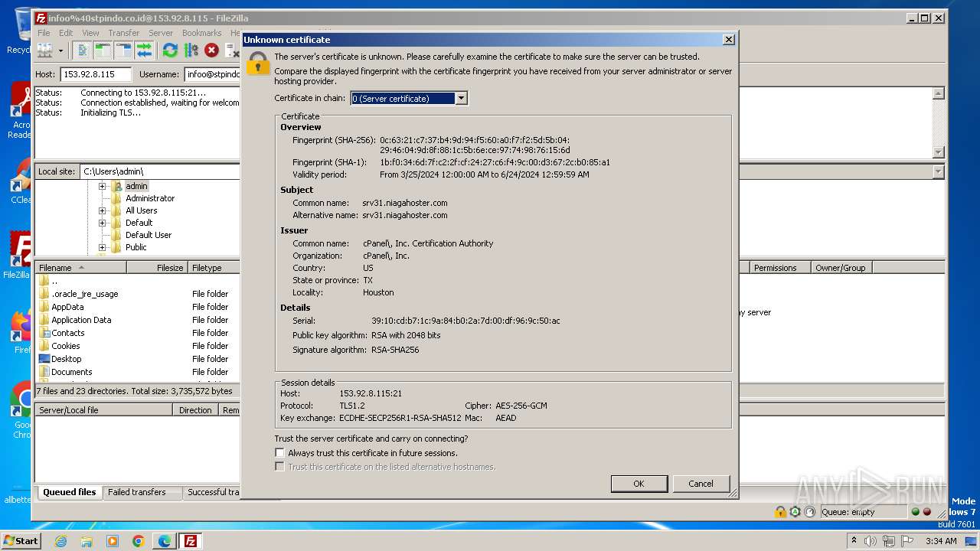Toggle local directory tree view icon
The image size is (980, 551).
tap(103, 51)
